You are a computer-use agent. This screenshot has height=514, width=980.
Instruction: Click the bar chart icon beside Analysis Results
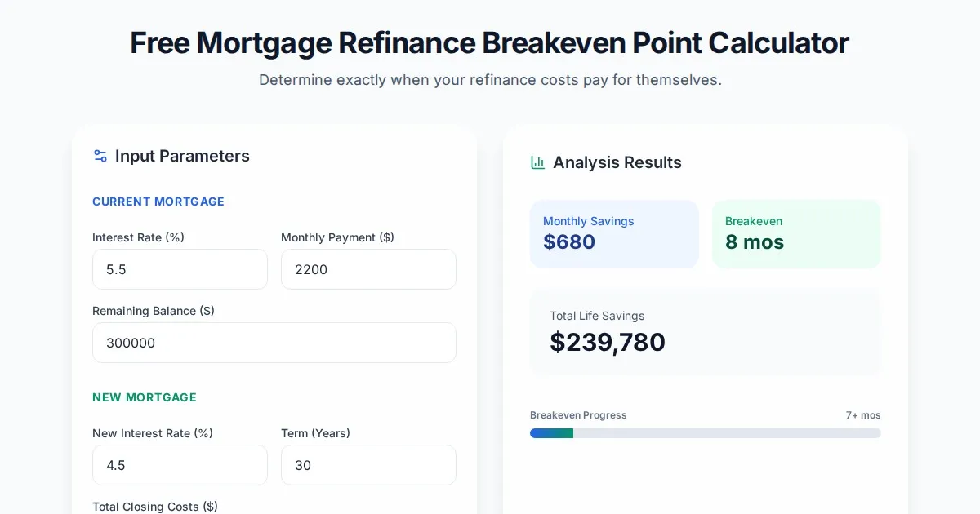click(x=537, y=162)
